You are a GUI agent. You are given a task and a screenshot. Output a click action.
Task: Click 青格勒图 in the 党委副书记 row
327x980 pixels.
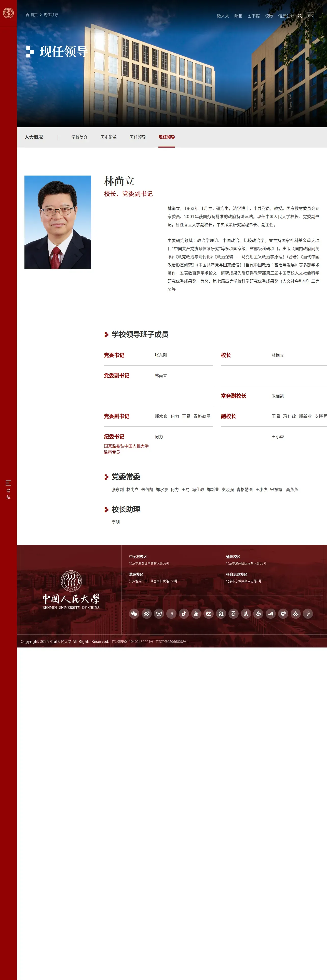tap(202, 416)
